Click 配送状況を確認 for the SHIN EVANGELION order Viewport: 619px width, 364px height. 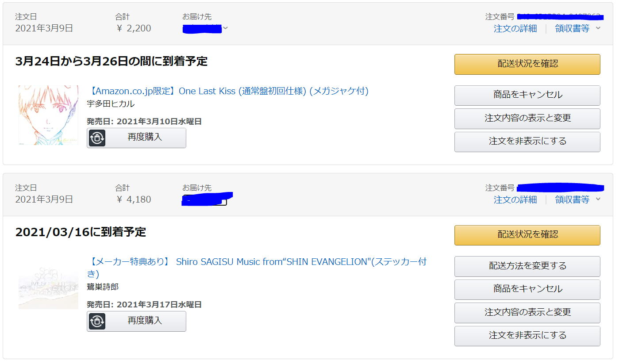527,235
